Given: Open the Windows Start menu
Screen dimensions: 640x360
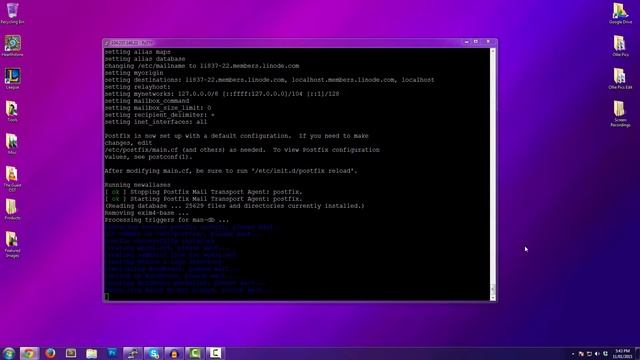Looking at the screenshot, I should click(9, 353).
